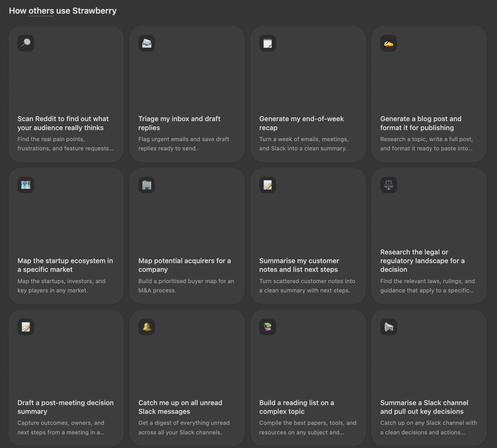
Task: Open 'Build a reading list' card description
Action: [308, 427]
